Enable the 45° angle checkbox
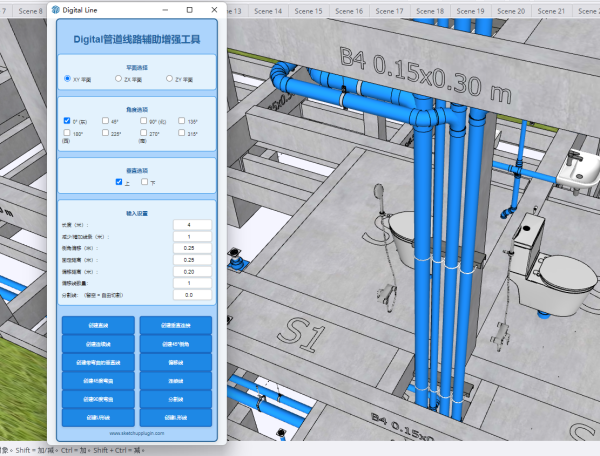600x456 pixels. point(104,120)
